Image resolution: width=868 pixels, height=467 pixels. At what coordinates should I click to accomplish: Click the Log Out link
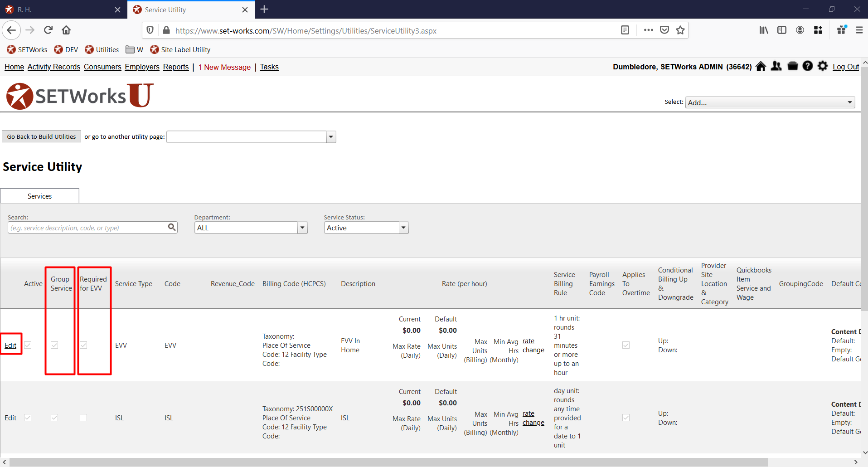(x=846, y=67)
